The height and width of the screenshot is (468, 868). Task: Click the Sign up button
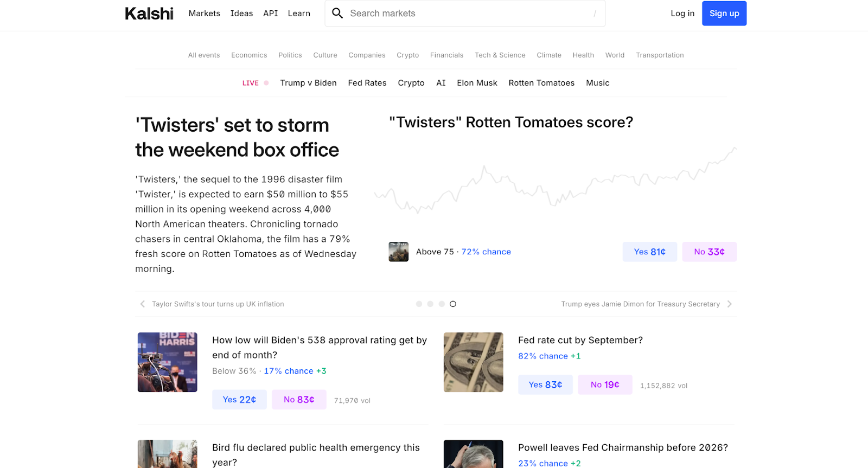[x=724, y=13]
